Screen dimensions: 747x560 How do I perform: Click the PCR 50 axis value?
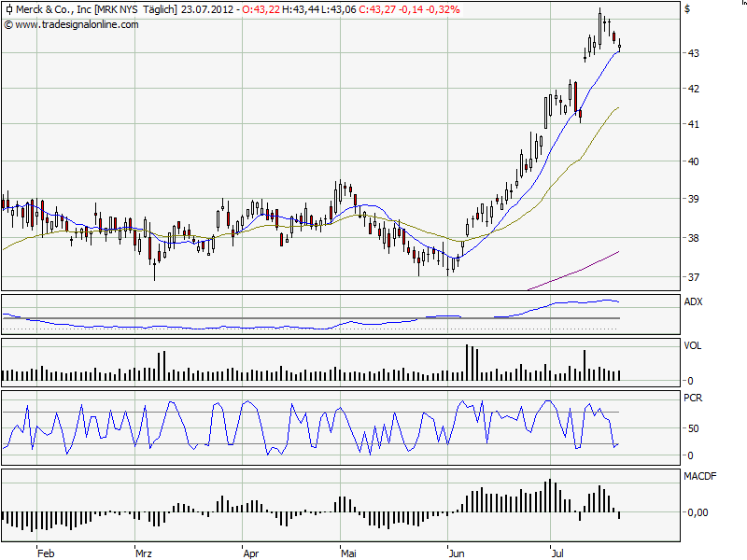click(x=694, y=428)
